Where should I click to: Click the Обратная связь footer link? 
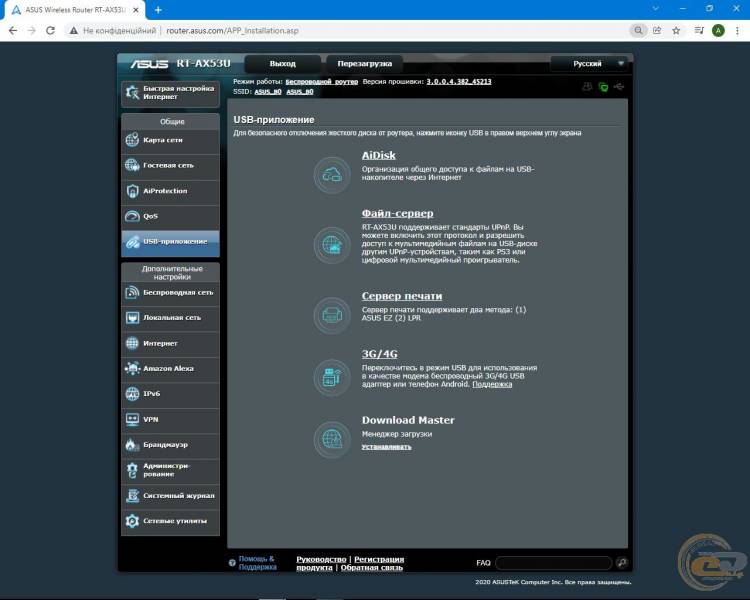click(372, 567)
